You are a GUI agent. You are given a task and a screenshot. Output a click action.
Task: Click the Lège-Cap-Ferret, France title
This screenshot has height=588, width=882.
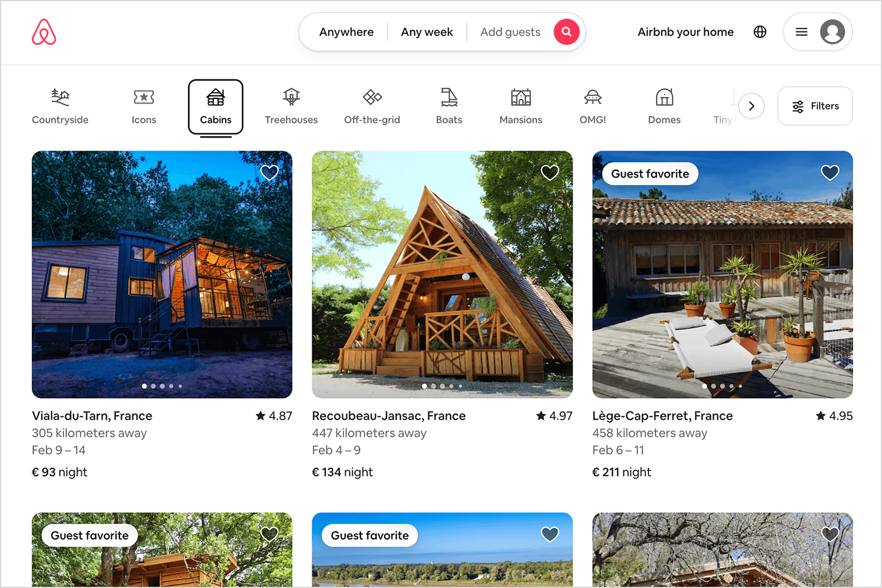click(x=663, y=416)
